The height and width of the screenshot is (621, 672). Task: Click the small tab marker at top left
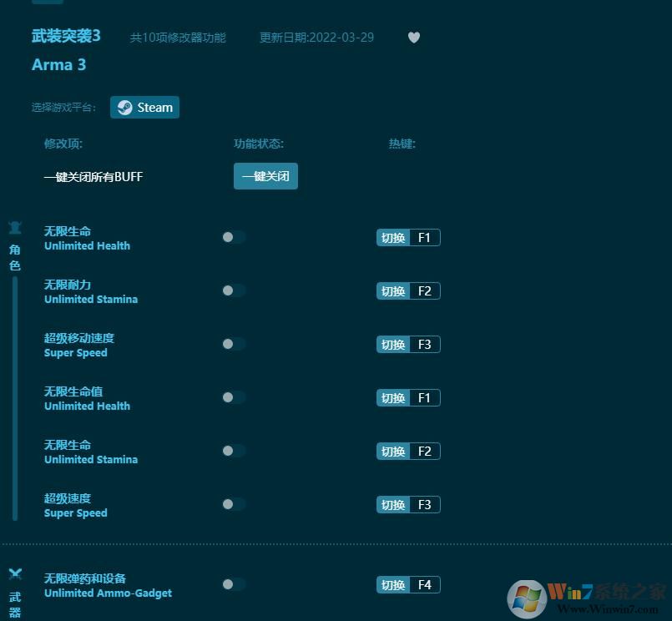pyautogui.click(x=47, y=4)
